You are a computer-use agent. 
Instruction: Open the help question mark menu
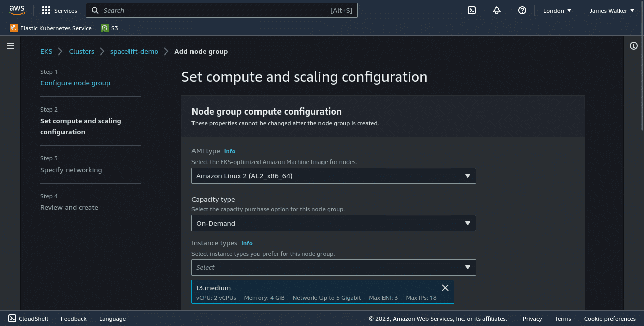[x=522, y=10]
